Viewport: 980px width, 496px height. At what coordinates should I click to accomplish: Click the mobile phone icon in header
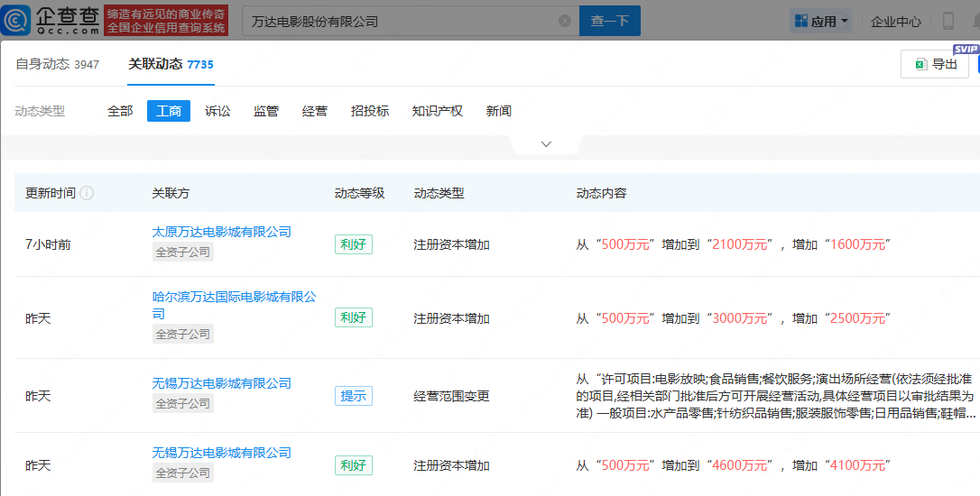(x=948, y=21)
